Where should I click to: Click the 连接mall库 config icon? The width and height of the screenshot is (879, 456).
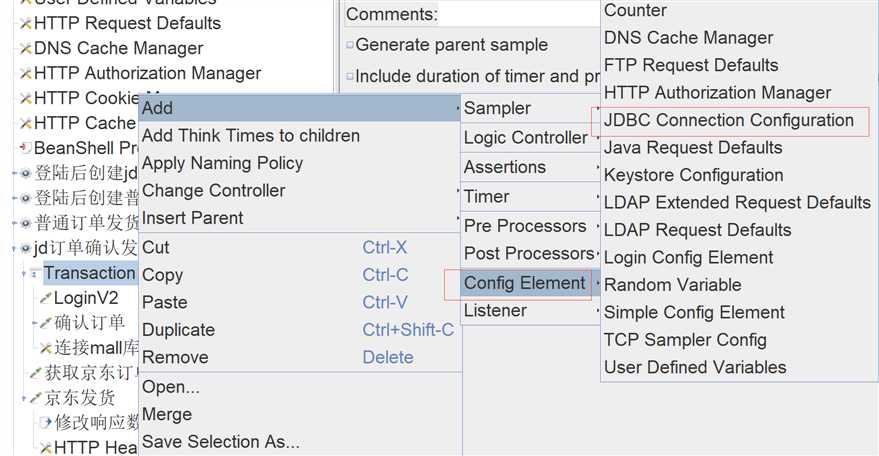pyautogui.click(x=45, y=348)
